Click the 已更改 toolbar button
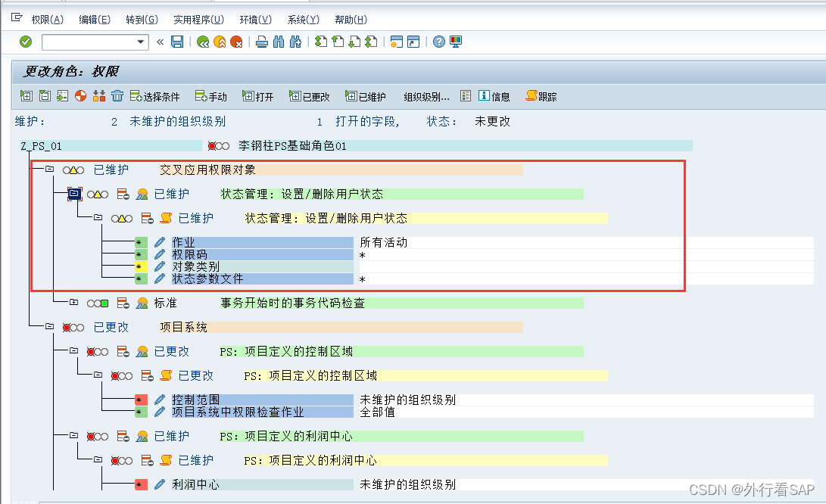The width and height of the screenshot is (826, 504). (x=309, y=96)
